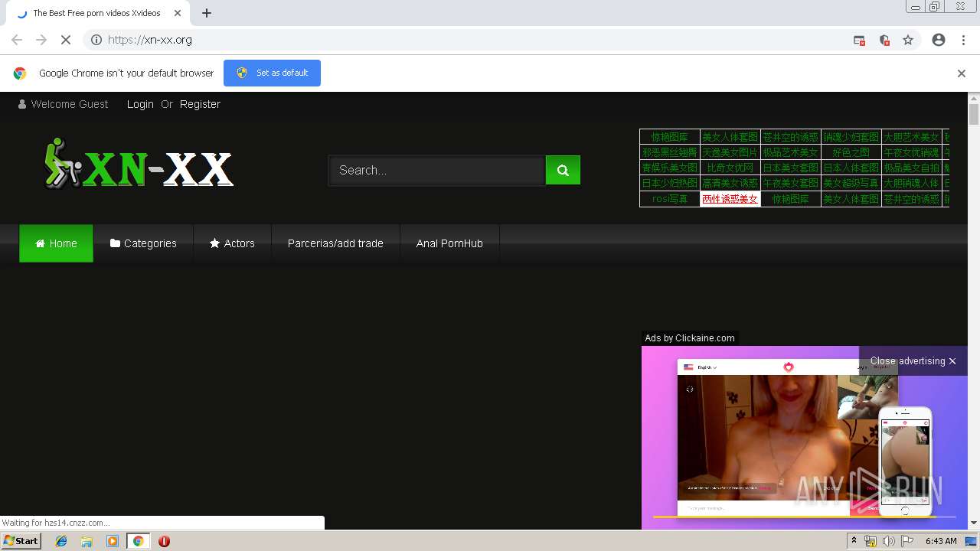This screenshot has width=980, height=551.
Task: Click the Action Center flag icon
Action: (906, 541)
